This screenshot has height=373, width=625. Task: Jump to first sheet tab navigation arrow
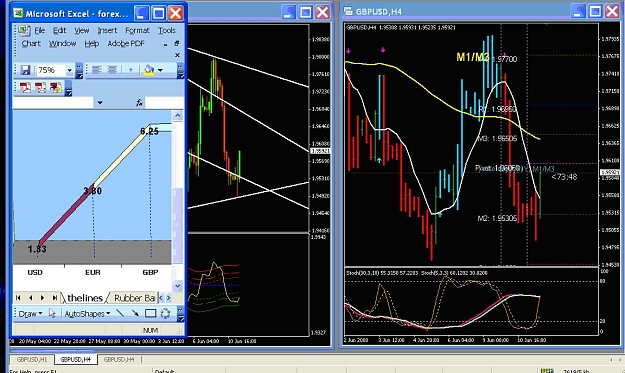18,298
